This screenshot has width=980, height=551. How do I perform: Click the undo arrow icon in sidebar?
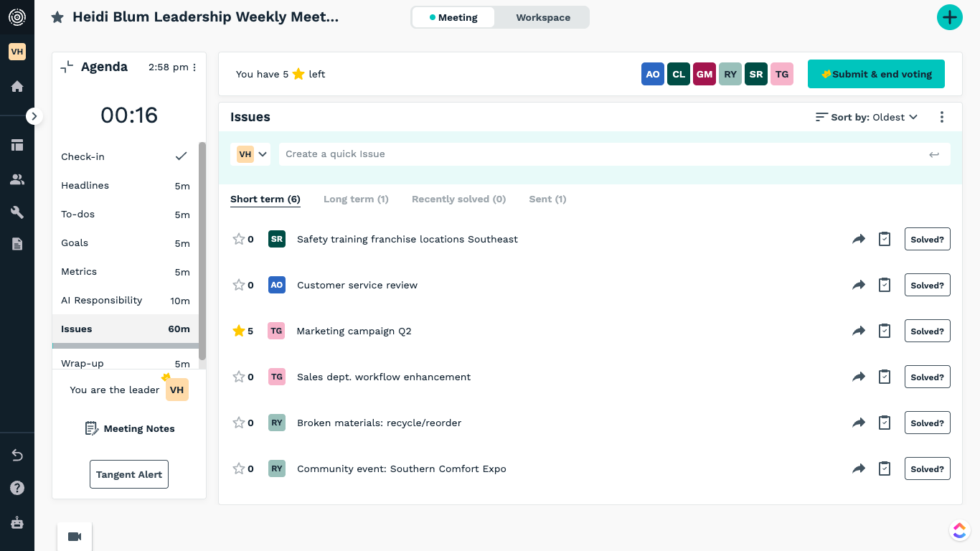pyautogui.click(x=17, y=456)
